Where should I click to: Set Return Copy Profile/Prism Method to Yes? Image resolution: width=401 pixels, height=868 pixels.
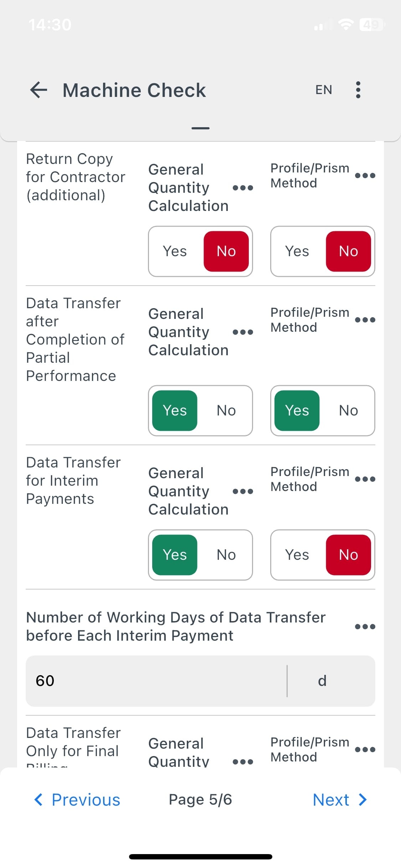[x=297, y=251]
